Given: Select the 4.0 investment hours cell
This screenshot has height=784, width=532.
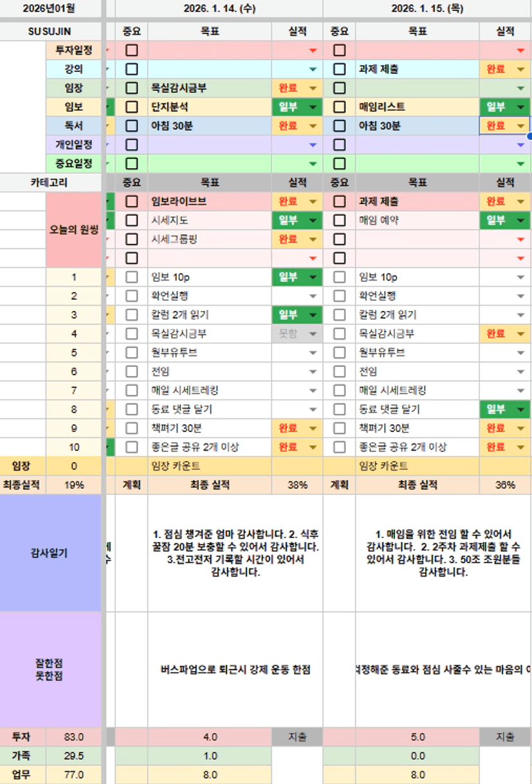Looking at the screenshot, I should pyautogui.click(x=210, y=737).
